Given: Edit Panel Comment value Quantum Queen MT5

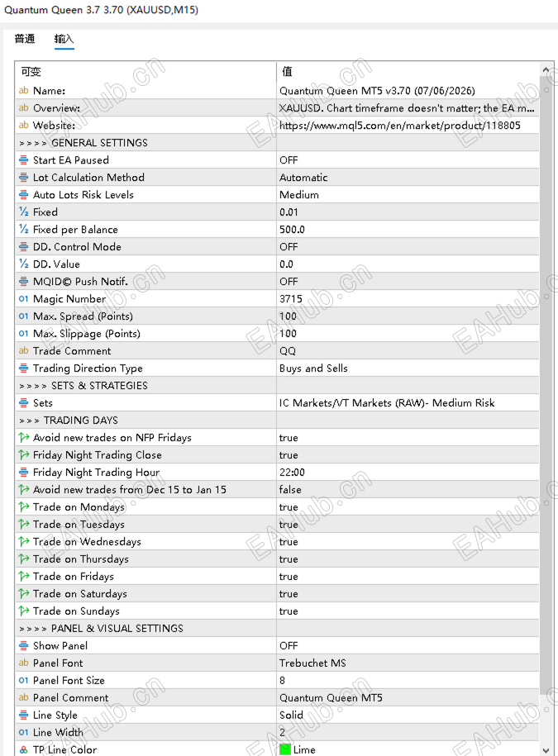Looking at the screenshot, I should pyautogui.click(x=408, y=697).
